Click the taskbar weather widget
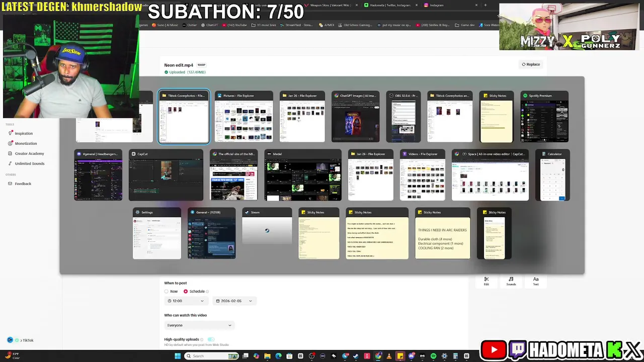This screenshot has width=644, height=362. 12,355
